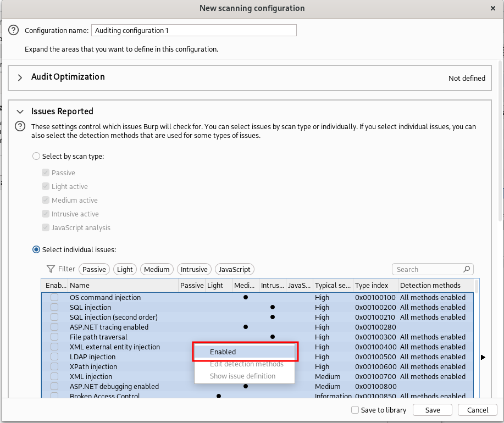The image size is (504, 423).
Task: Click the black arrow right of the issues table
Action: [x=483, y=357]
